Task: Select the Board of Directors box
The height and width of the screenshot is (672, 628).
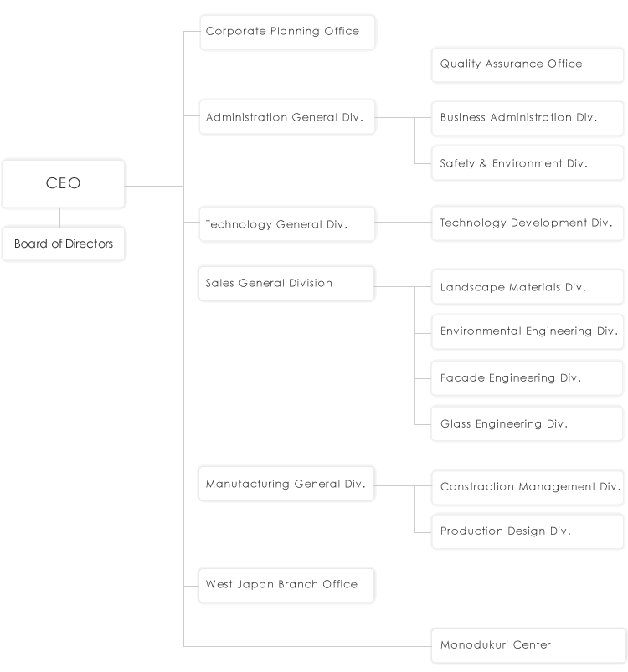Action: (63, 244)
